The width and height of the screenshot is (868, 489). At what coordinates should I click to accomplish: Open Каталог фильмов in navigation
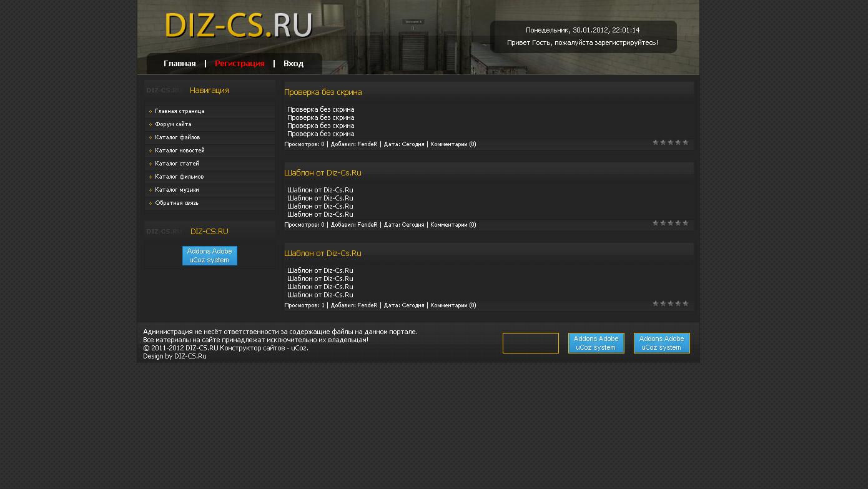pyautogui.click(x=179, y=177)
